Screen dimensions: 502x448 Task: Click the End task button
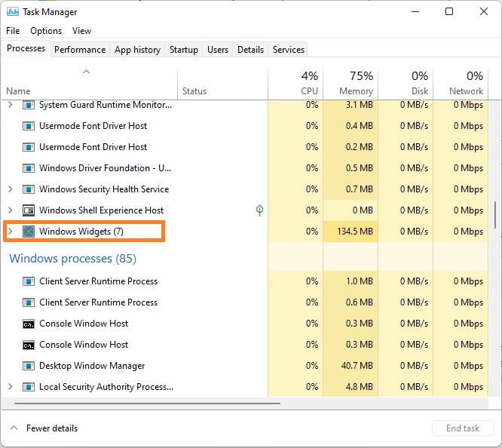[463, 428]
